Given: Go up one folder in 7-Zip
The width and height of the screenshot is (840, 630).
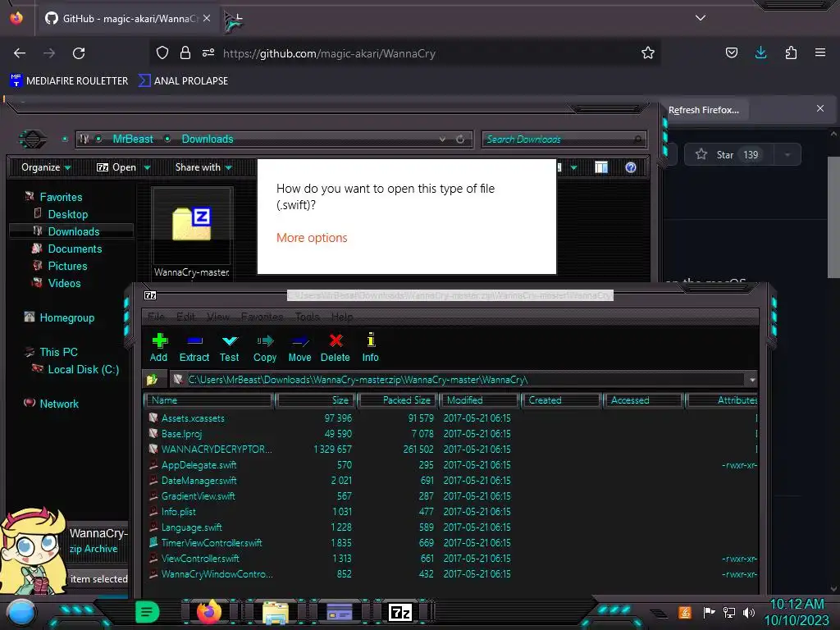Looking at the screenshot, I should (152, 380).
